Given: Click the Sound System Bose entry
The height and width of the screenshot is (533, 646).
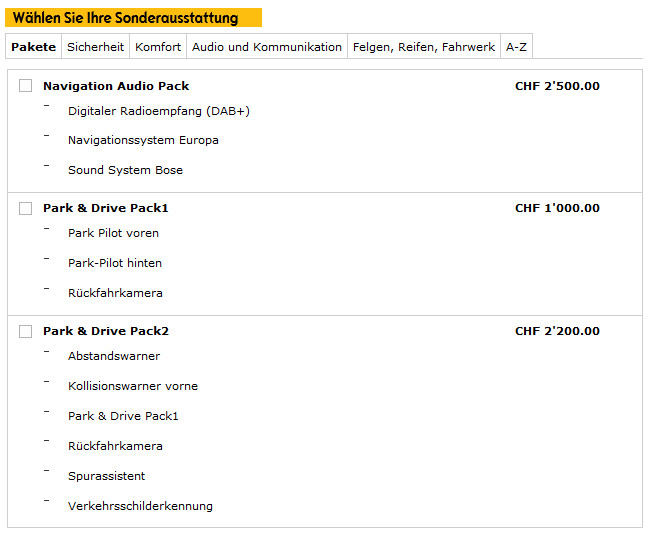Looking at the screenshot, I should (125, 170).
